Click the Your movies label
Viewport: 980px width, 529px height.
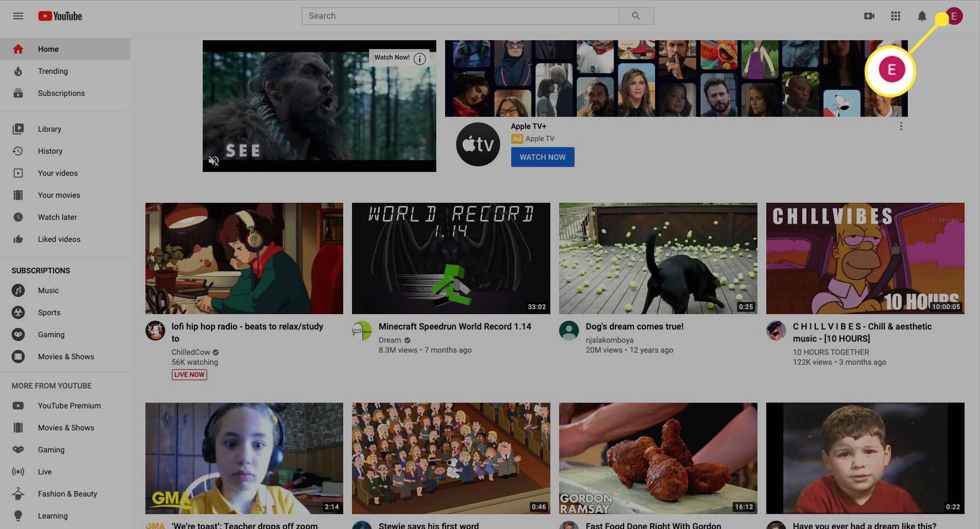(x=59, y=195)
